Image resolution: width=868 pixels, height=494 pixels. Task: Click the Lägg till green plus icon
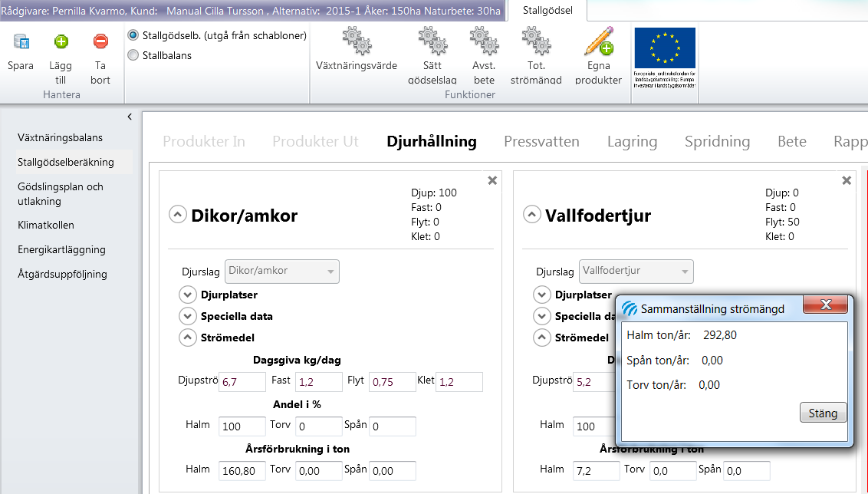pos(61,41)
